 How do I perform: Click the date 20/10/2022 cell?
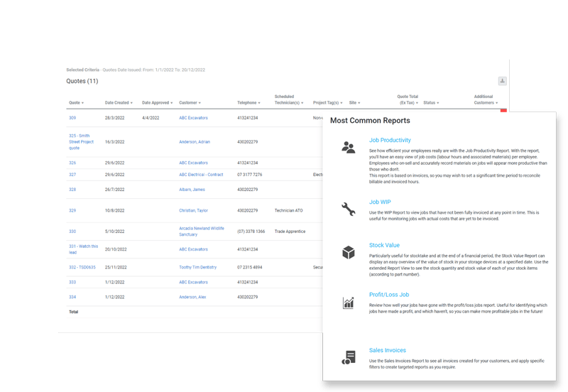(116, 249)
